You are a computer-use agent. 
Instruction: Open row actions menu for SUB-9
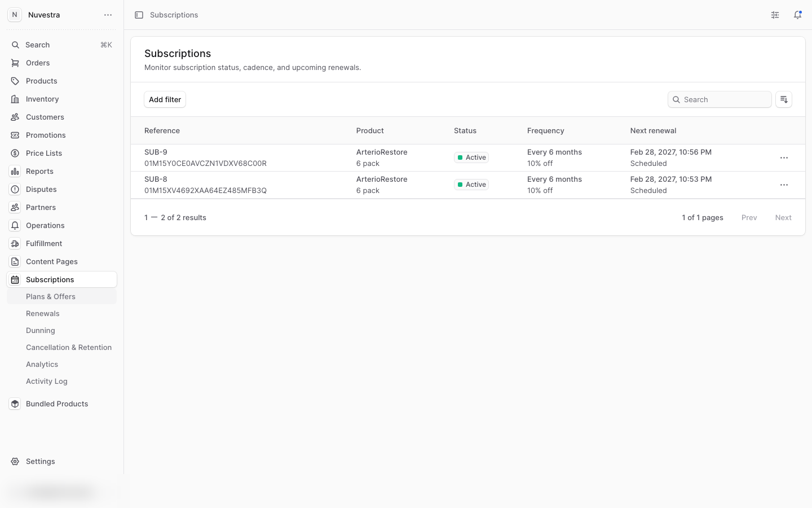point(784,158)
